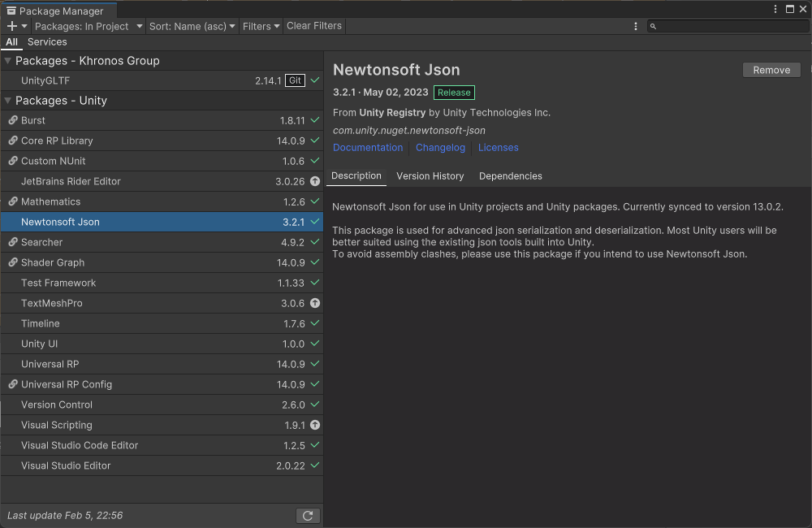
Task: Select the Shader Graph package
Action: (162, 262)
